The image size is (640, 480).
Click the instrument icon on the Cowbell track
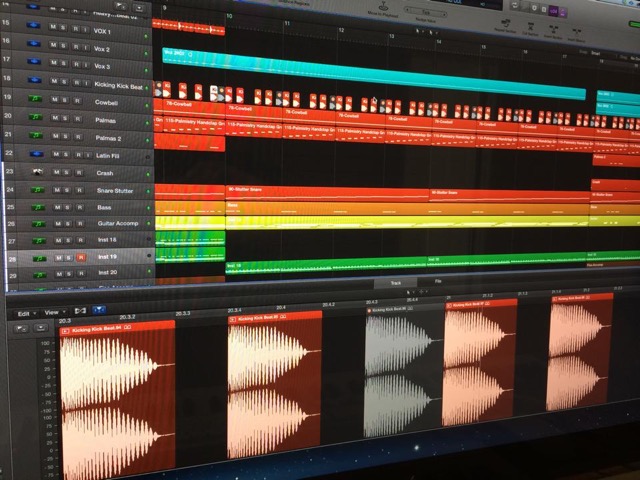tap(37, 101)
